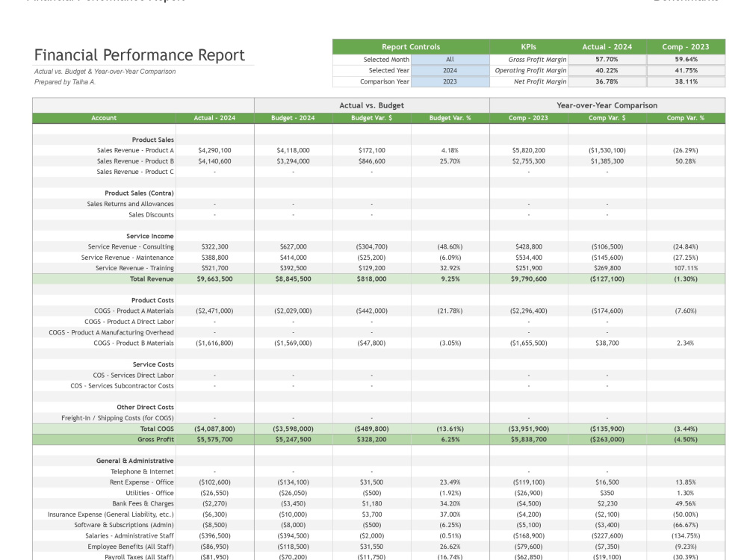The width and height of the screenshot is (747, 560).
Task: Select the General & Administrative heading
Action: click(x=134, y=461)
